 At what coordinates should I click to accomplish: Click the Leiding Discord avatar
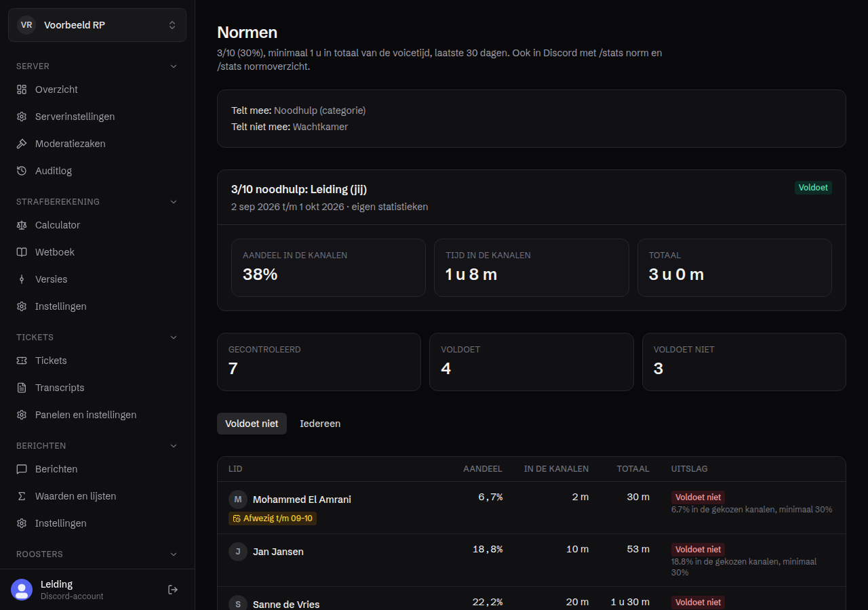click(22, 590)
